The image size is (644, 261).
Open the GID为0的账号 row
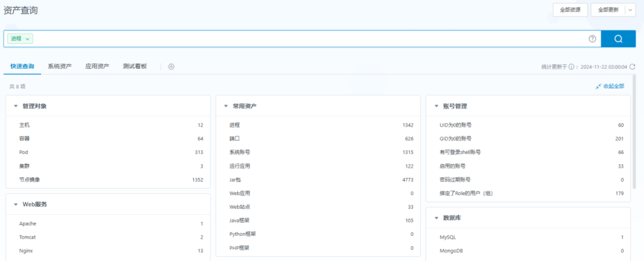(528, 139)
